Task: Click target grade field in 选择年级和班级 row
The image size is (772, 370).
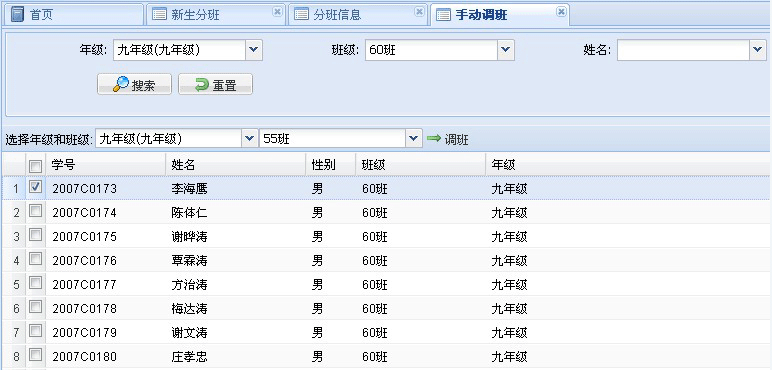Action: click(169, 139)
